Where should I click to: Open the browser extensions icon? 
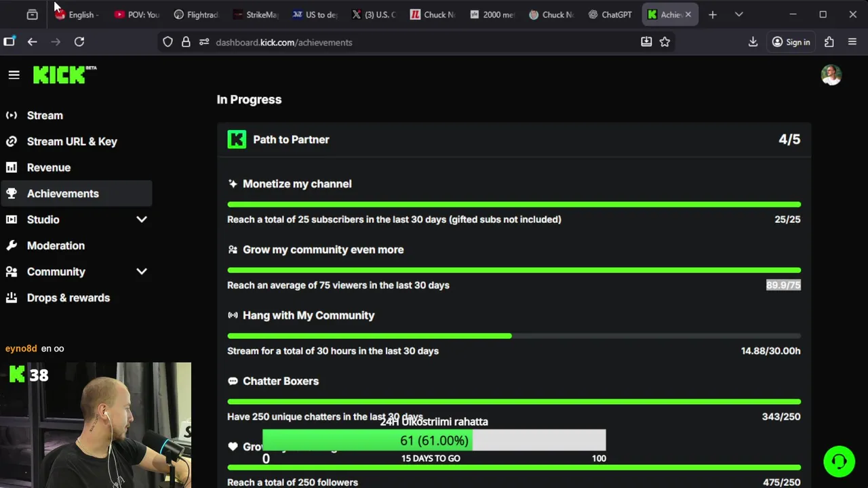[x=829, y=42]
